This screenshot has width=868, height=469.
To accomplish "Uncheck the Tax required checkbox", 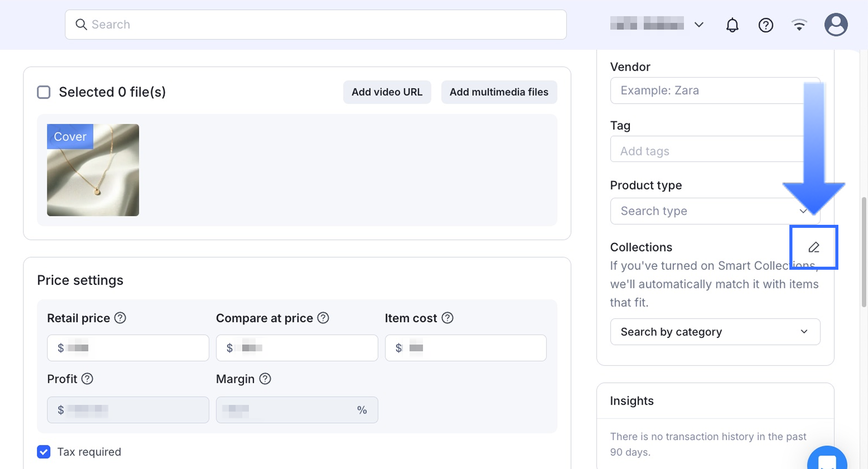I will [x=44, y=452].
